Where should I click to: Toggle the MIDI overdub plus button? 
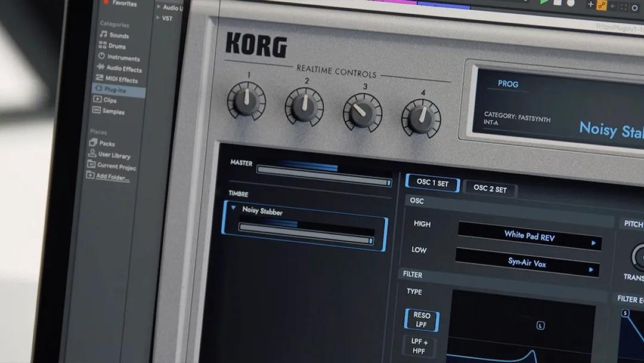(x=590, y=4)
